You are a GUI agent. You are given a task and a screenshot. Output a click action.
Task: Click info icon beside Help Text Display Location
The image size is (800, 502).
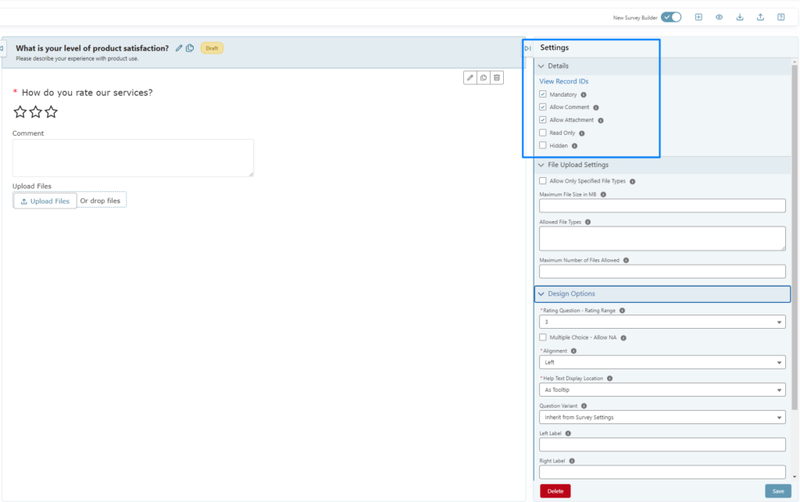coord(610,379)
